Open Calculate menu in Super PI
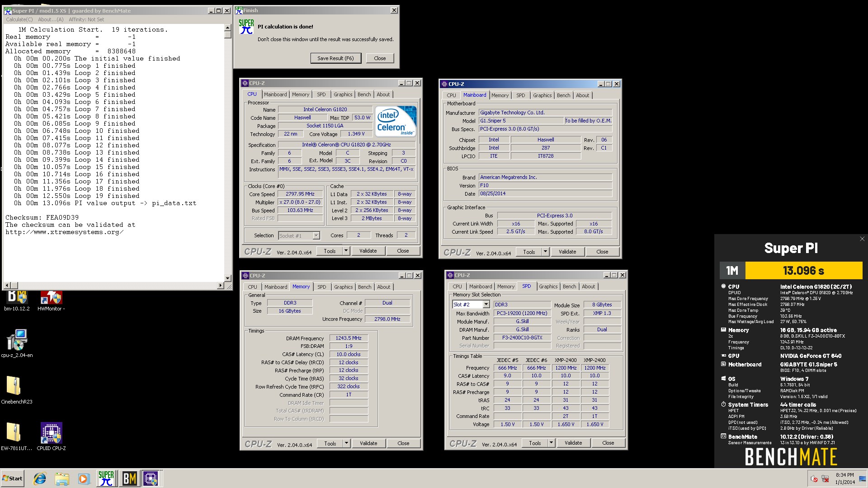 (19, 19)
